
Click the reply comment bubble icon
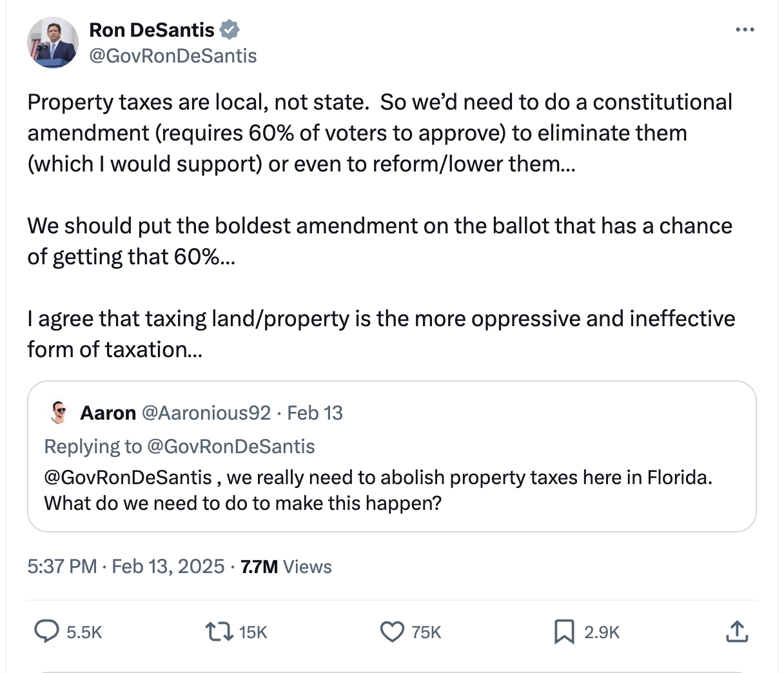coord(46,632)
